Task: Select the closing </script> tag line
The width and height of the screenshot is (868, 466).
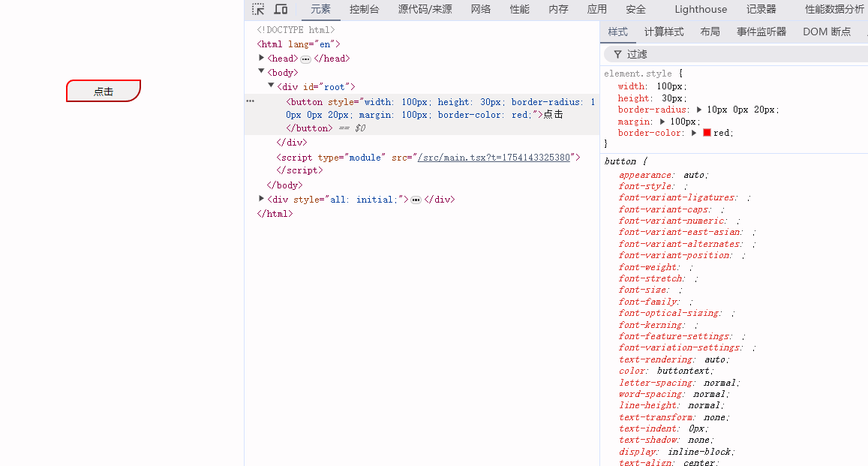Action: click(299, 170)
